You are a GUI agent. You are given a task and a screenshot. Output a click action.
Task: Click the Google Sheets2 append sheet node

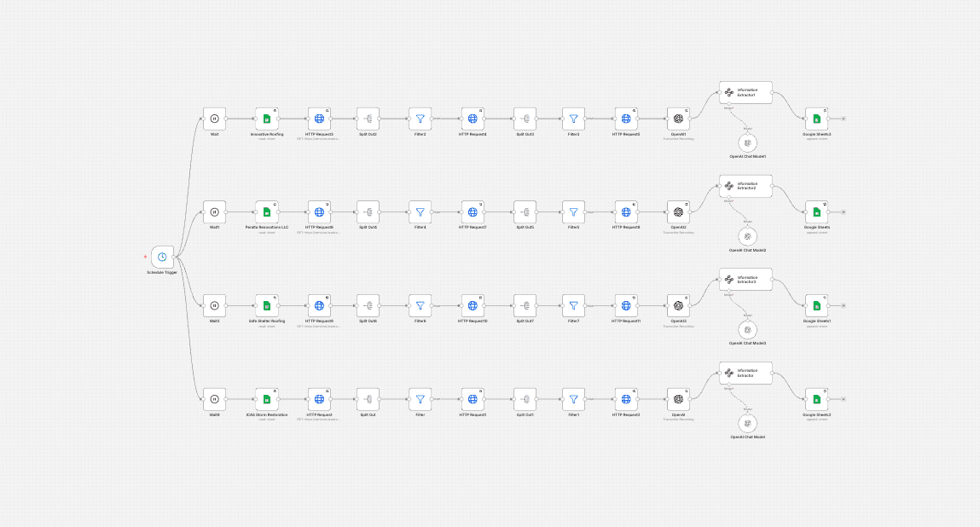(x=816, y=399)
